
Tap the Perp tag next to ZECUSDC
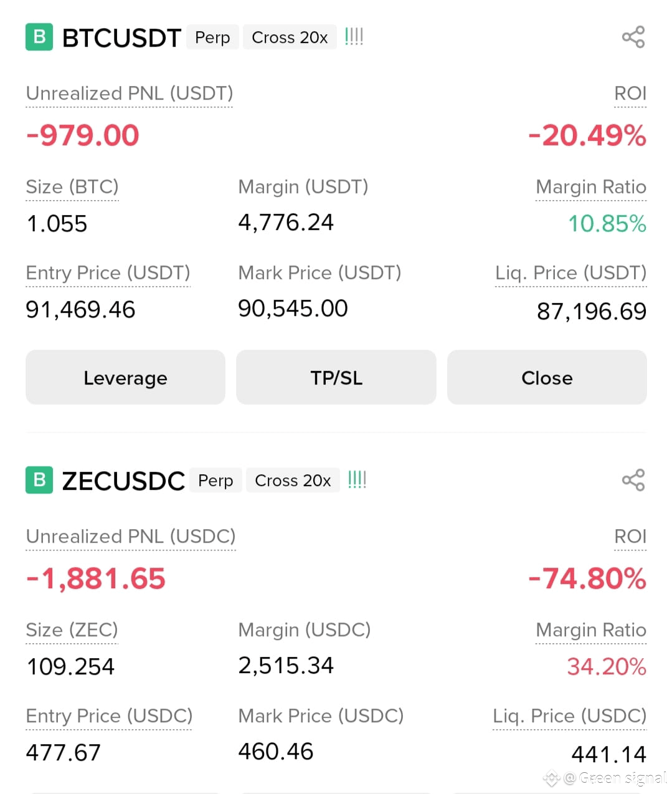point(215,481)
